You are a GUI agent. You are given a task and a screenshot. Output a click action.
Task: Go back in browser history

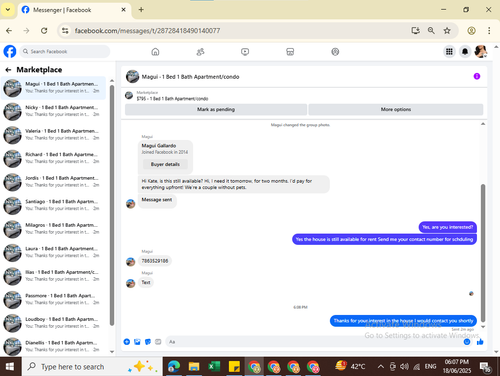click(9, 31)
